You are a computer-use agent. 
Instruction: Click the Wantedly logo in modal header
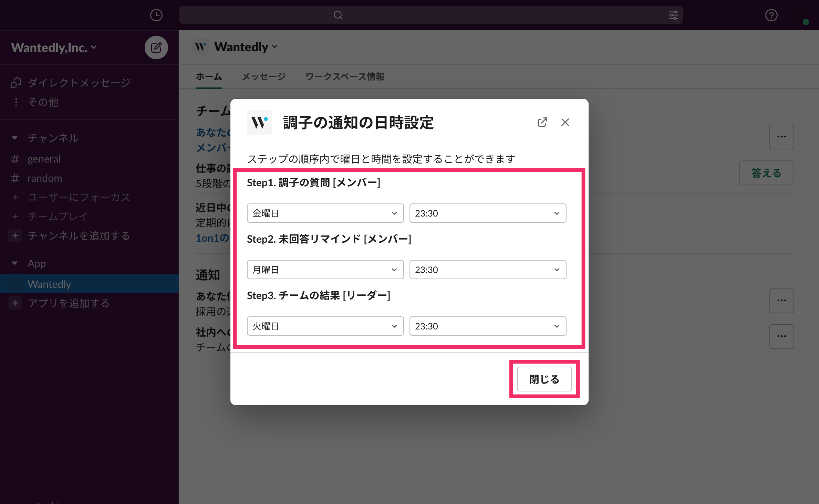coord(259,122)
